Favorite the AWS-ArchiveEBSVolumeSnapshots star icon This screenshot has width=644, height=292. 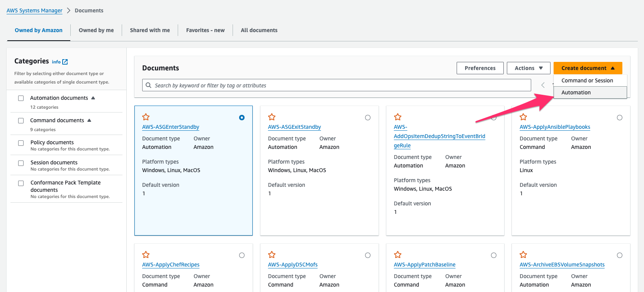tap(523, 254)
